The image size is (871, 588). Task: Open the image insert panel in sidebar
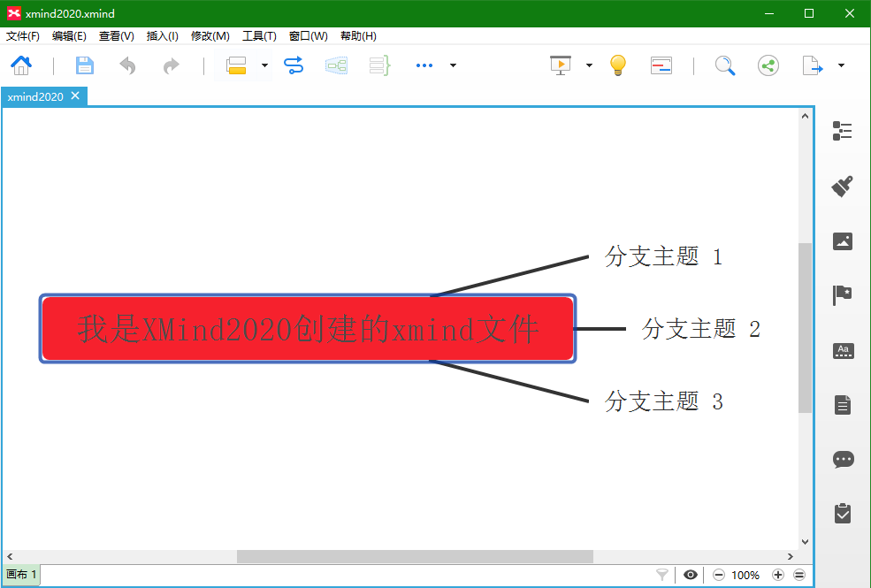click(x=841, y=241)
